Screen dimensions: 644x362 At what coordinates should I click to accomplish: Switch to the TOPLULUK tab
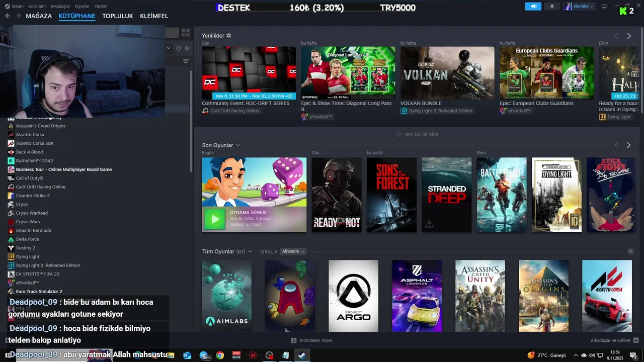tap(118, 16)
